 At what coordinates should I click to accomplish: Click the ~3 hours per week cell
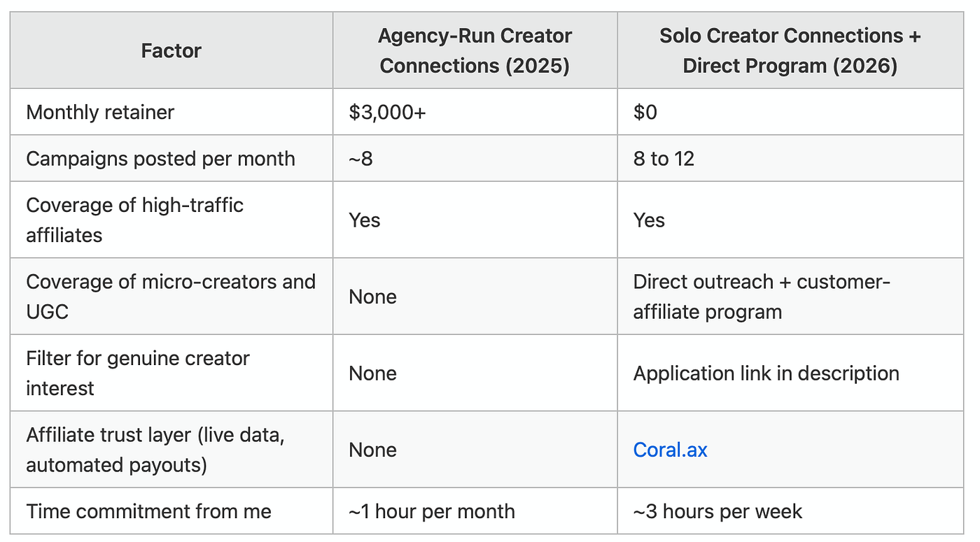(717, 511)
